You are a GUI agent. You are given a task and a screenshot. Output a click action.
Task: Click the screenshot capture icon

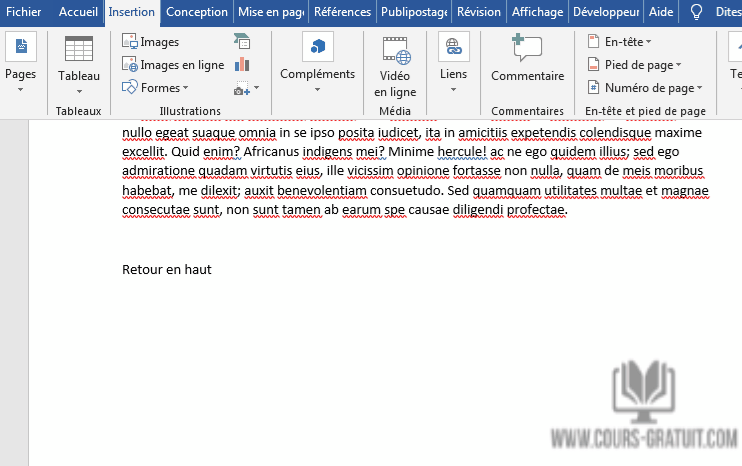242,88
